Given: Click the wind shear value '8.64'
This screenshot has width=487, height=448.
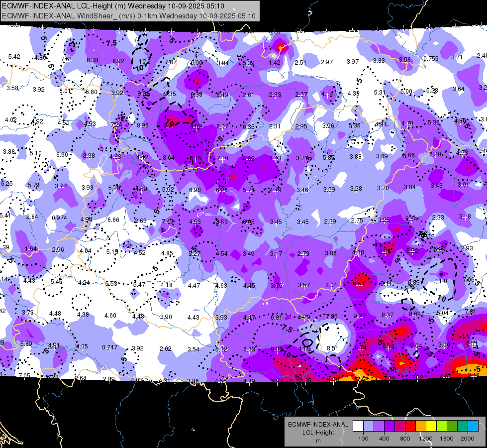Looking at the screenshot, I should (x=169, y=158).
